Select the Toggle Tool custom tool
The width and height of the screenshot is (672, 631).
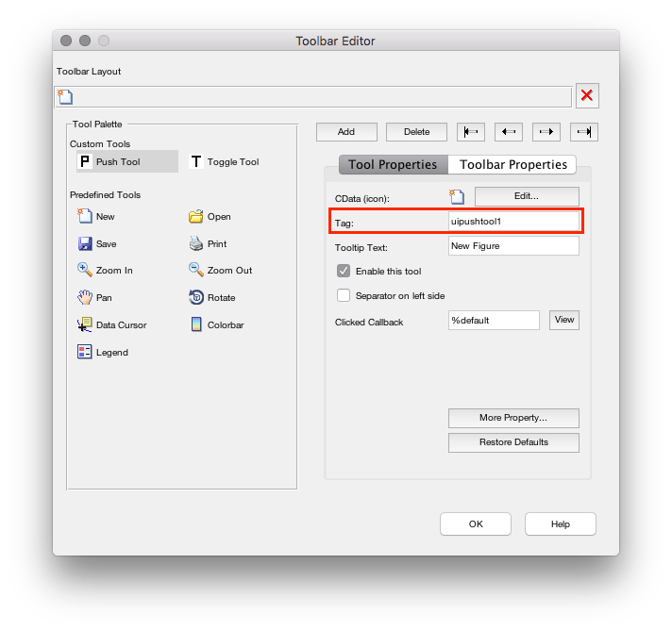coord(224,161)
